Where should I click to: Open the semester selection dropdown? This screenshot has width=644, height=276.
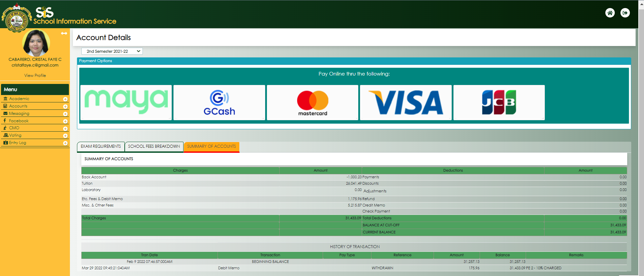coord(112,51)
